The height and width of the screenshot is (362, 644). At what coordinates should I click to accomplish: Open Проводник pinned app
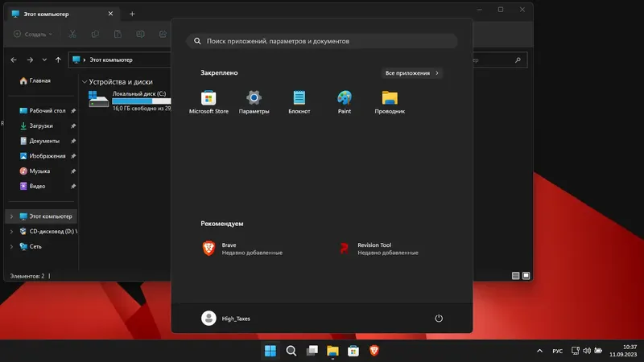coord(390,102)
